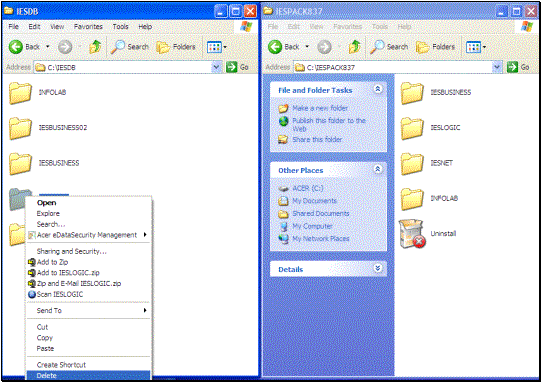This screenshot has width=541, height=382.
Task: Select IESNET folder in IESPACK837 window
Action: [426, 163]
